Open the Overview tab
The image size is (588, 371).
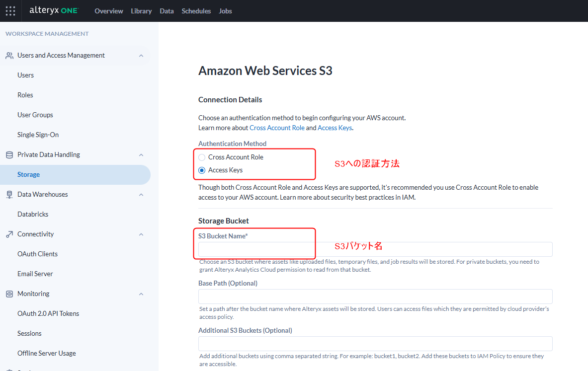pos(109,11)
